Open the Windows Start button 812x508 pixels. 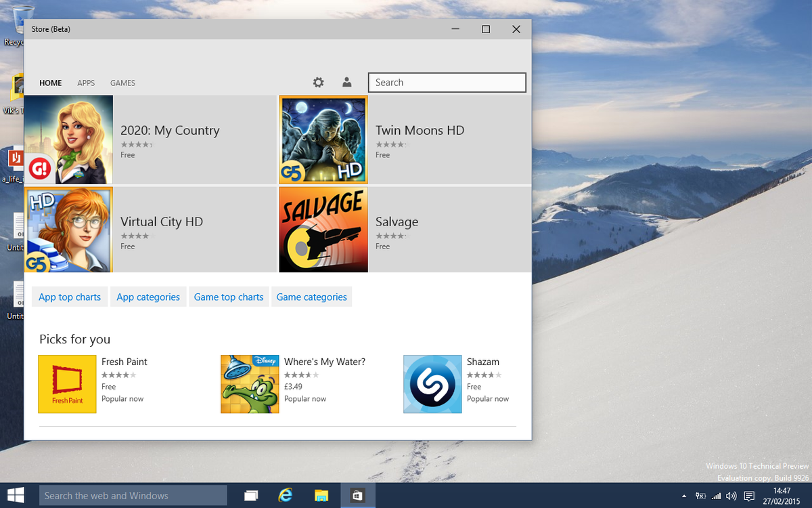16,495
